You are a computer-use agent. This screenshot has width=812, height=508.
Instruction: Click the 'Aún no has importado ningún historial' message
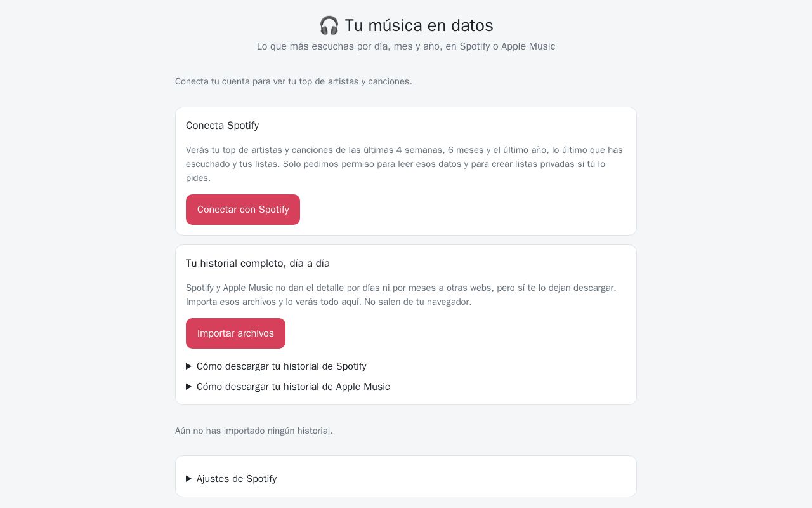254,431
